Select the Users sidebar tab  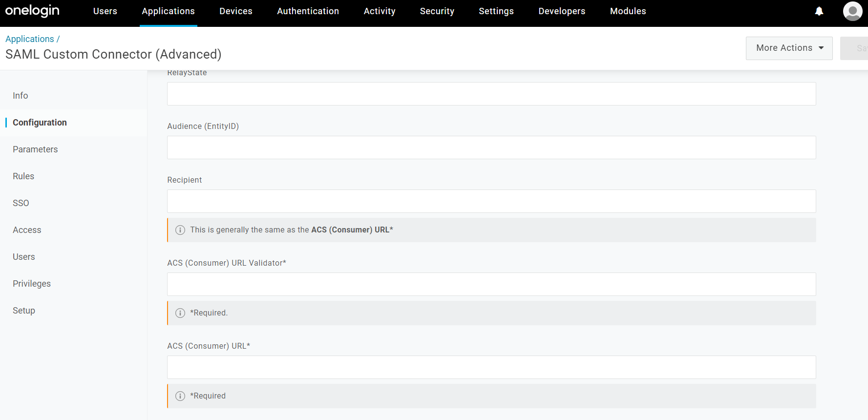(x=24, y=257)
